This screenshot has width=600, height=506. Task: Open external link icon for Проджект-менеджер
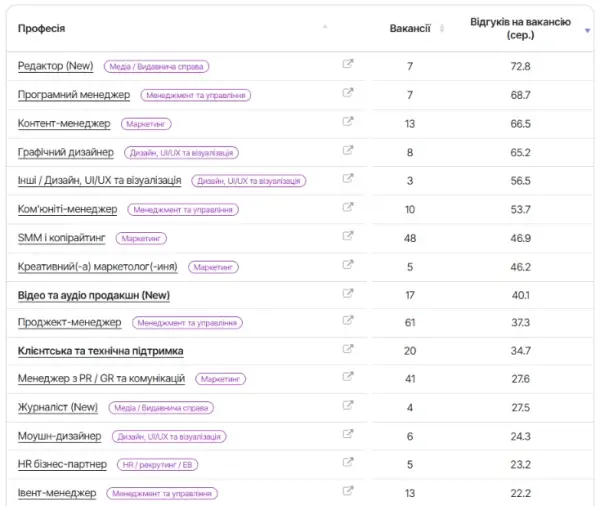click(x=347, y=320)
